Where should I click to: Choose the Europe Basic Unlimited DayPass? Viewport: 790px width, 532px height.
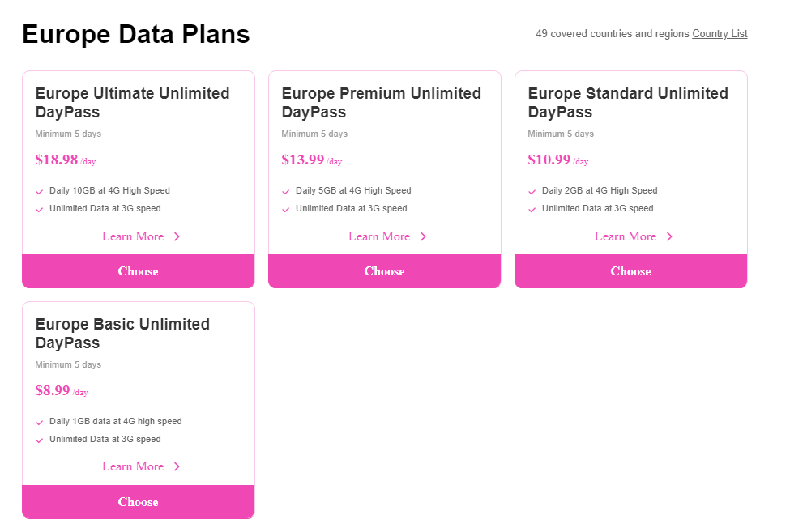138,502
